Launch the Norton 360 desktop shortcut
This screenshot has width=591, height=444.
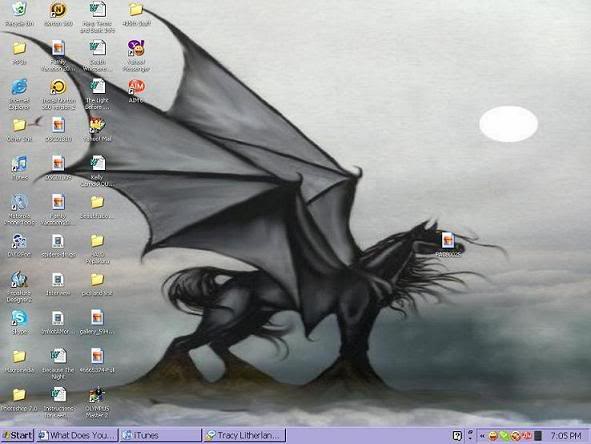point(58,13)
